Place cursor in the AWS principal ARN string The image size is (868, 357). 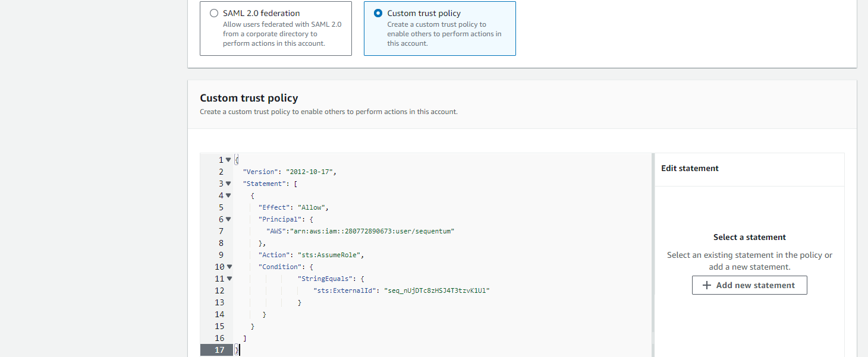(372, 231)
